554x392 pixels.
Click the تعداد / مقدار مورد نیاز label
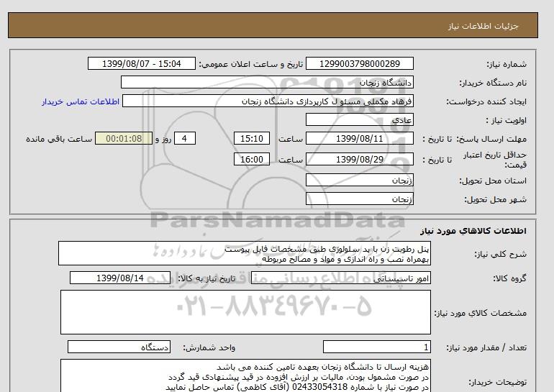click(x=486, y=347)
